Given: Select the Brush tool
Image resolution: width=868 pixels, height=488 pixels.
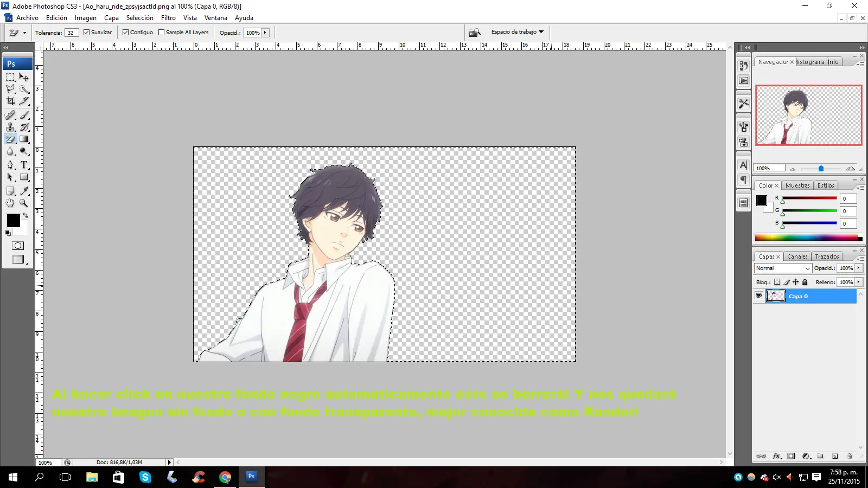Looking at the screenshot, I should coord(24,115).
